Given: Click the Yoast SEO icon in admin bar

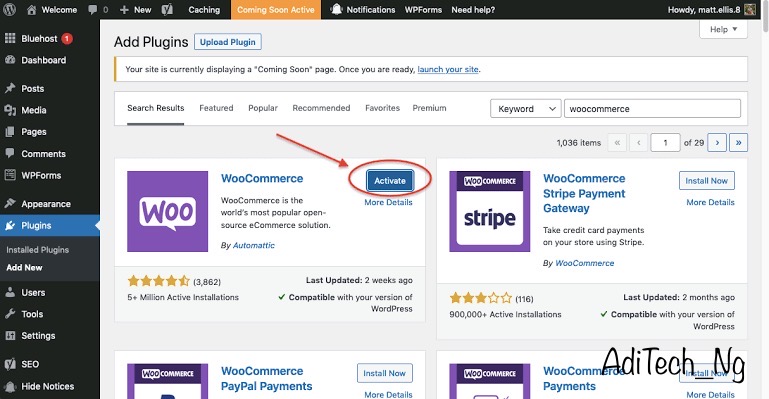Looking at the screenshot, I should 167,9.
